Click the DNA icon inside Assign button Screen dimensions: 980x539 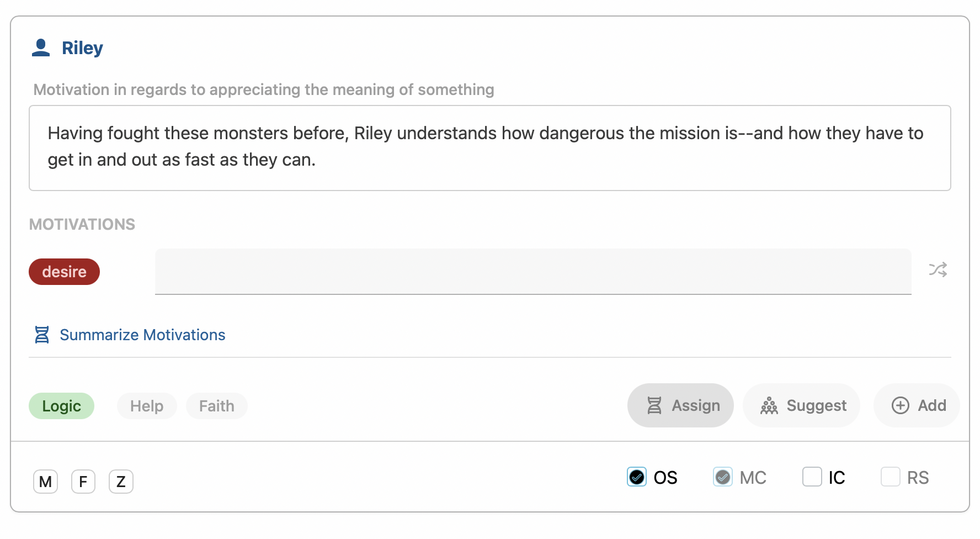pyautogui.click(x=654, y=405)
